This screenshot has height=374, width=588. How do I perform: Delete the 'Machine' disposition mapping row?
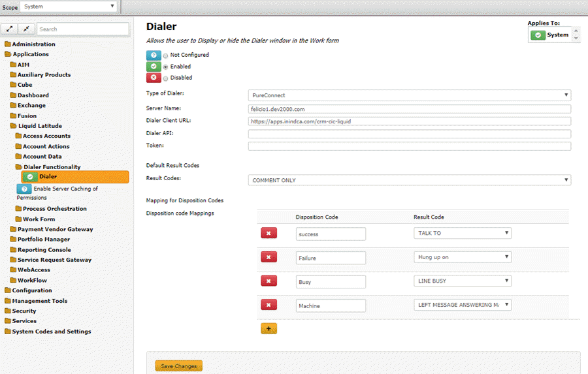269,305
